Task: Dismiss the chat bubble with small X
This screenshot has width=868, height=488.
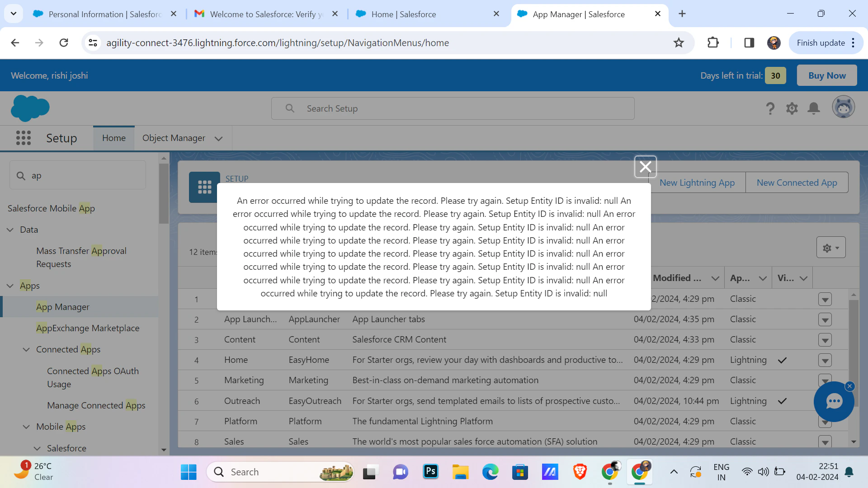Action: 850,386
